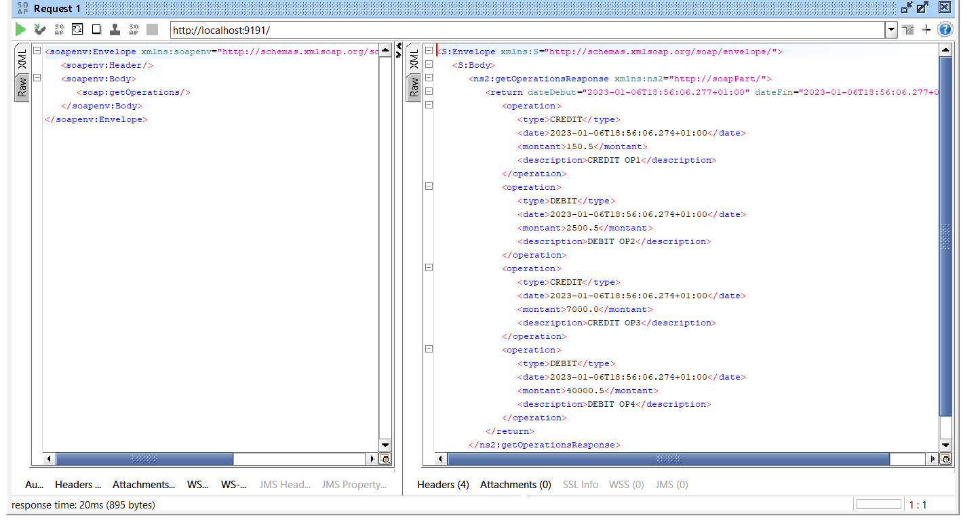
Task: Click the response time: 20ms (895 bytes) status
Action: coord(83,505)
